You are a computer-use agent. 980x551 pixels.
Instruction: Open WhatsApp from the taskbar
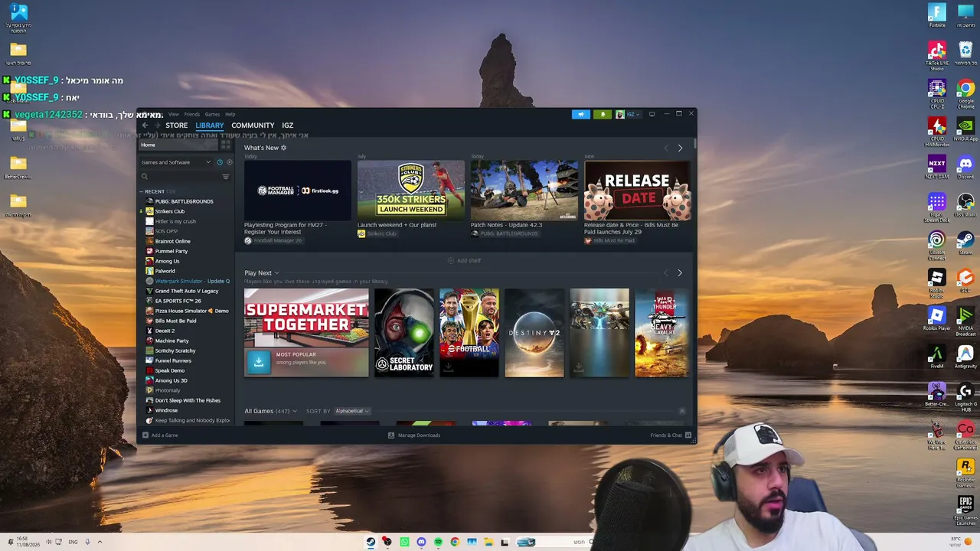(x=404, y=542)
